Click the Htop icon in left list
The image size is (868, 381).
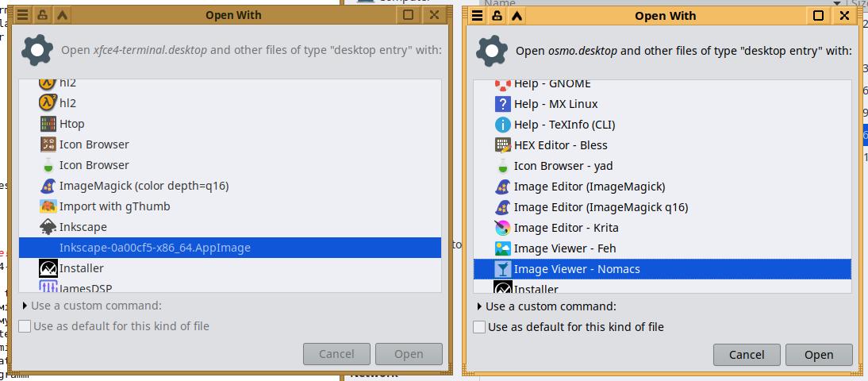click(48, 124)
